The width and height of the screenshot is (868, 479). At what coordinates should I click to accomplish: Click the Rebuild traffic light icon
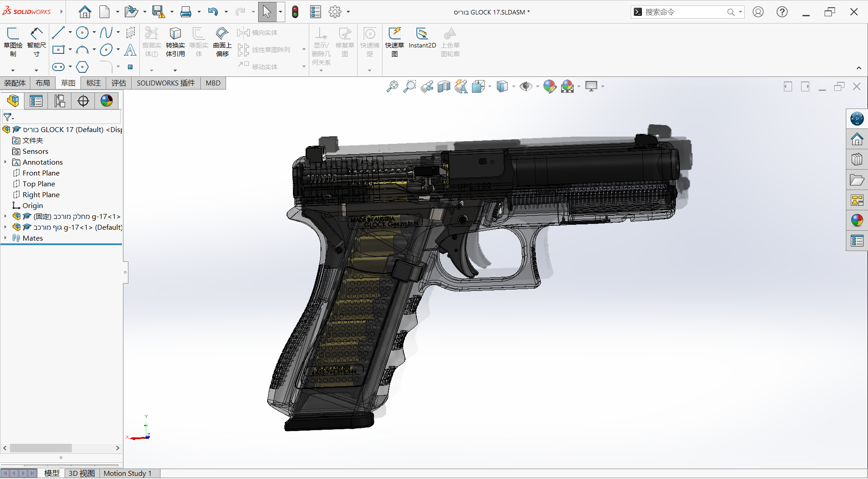295,12
